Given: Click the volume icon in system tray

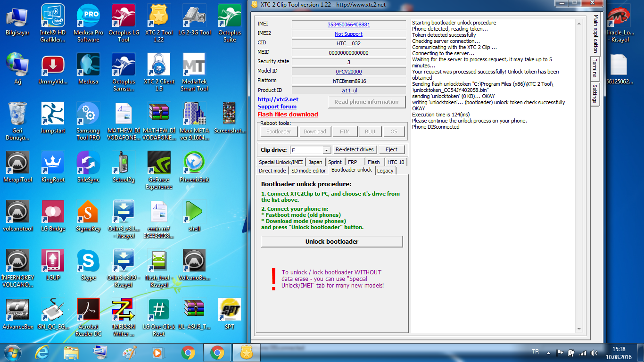Looking at the screenshot, I should (x=594, y=353).
